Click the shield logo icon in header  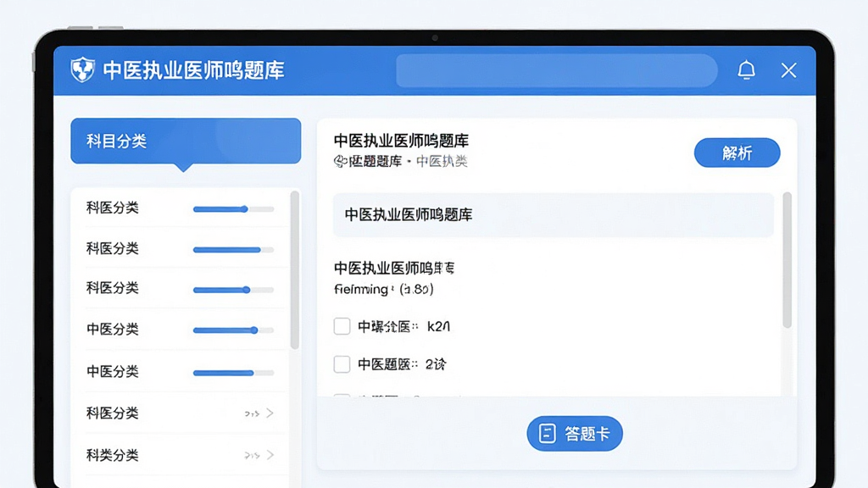[x=82, y=70]
